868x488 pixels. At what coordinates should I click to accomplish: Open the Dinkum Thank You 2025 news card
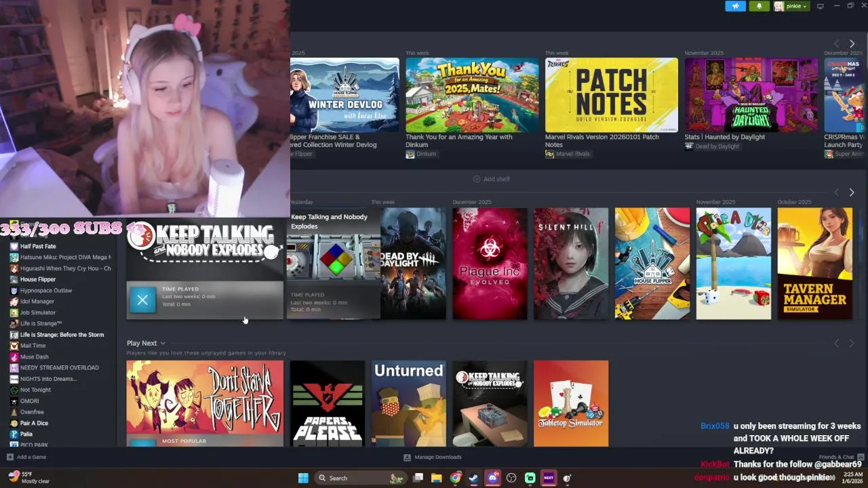click(472, 95)
